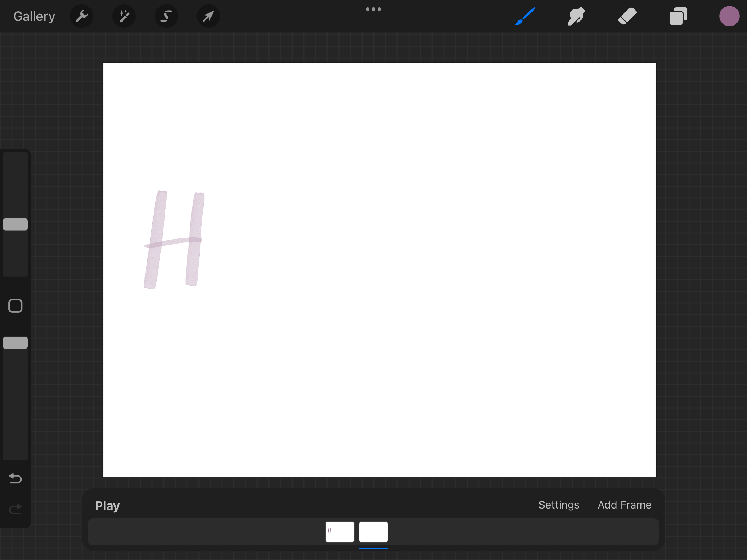Screen dimensions: 747x560
Task: Tap the Redo arrow
Action: [15, 509]
